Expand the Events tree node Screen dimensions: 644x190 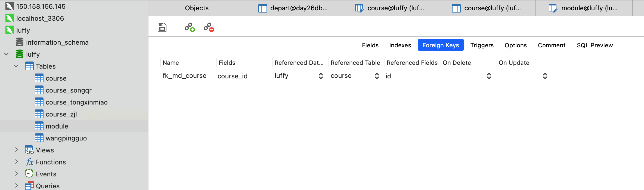(x=16, y=174)
